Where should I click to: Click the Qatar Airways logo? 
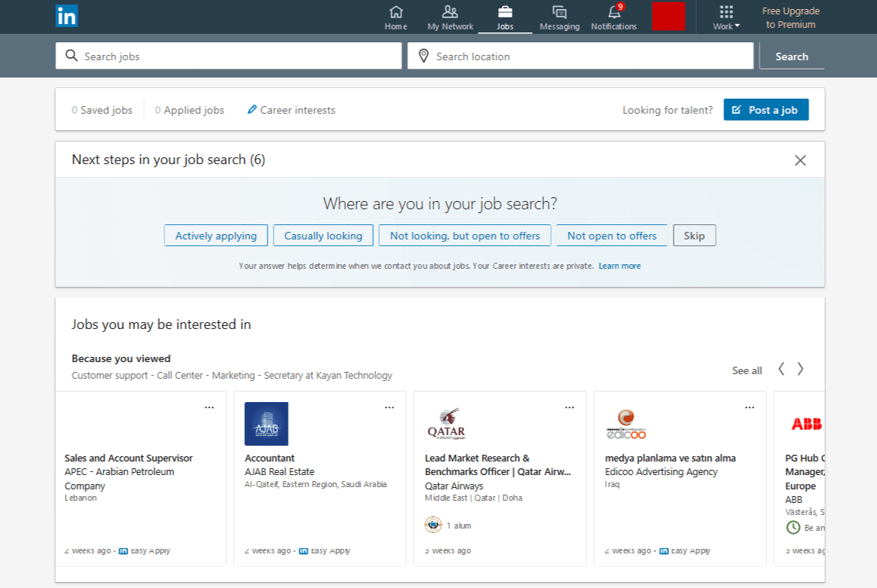[446, 424]
